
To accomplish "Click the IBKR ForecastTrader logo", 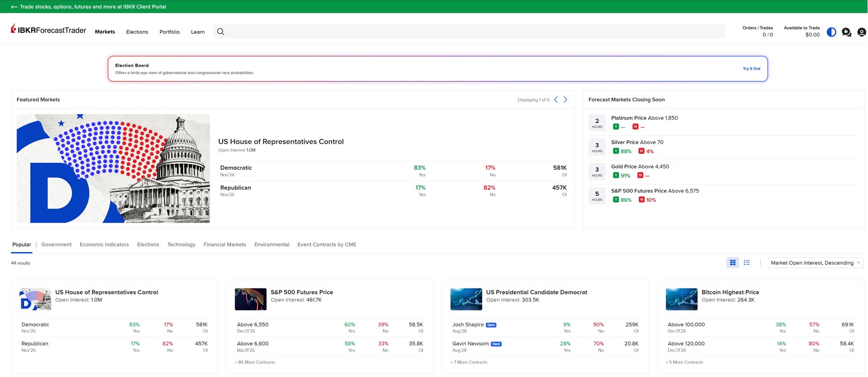I will [x=48, y=30].
